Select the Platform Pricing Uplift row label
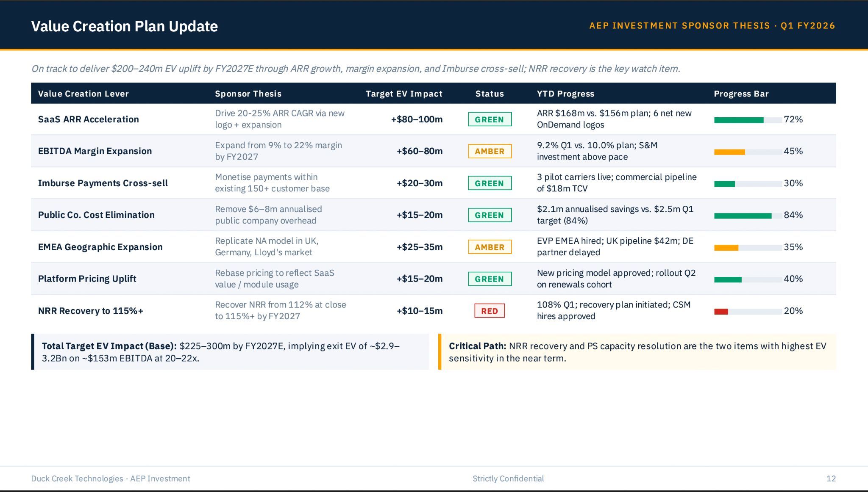Viewport: 868px width, 492px height. [x=87, y=279]
